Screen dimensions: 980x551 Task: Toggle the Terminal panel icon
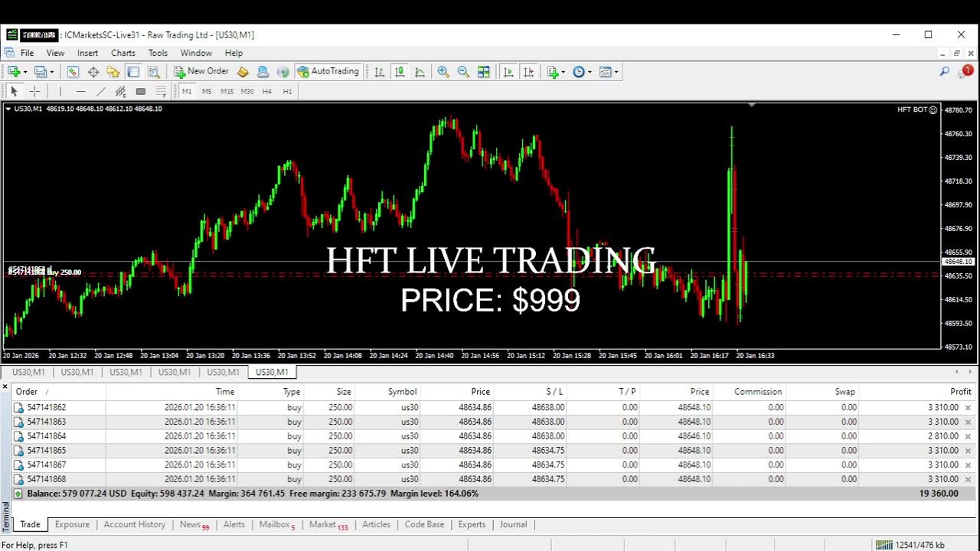(133, 71)
